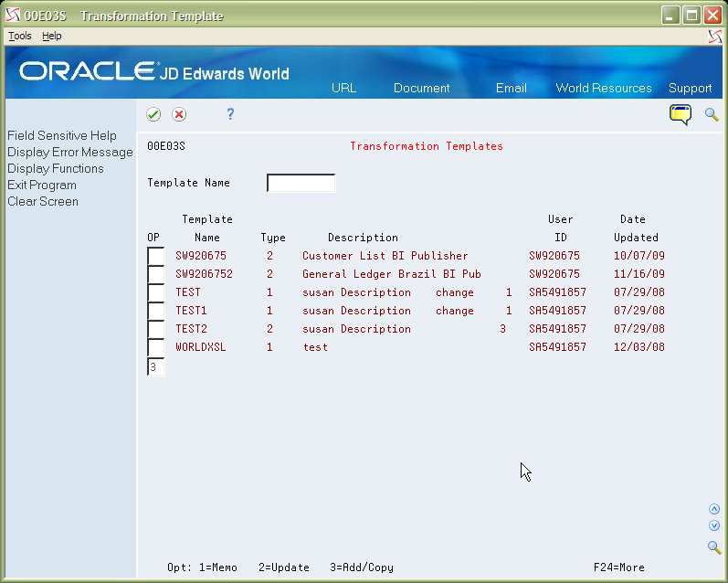Select Display Functions in sidebar
The image size is (728, 583).
pos(55,169)
